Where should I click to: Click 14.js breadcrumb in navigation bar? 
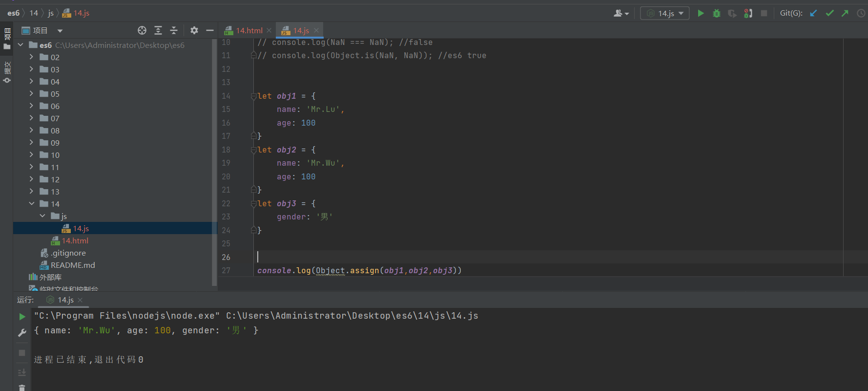tap(76, 13)
